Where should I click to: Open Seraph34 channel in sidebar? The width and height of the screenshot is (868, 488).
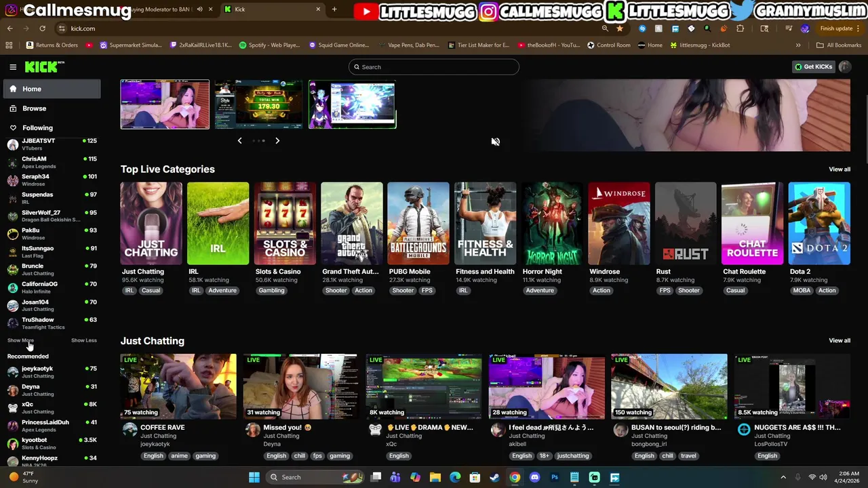click(x=52, y=180)
